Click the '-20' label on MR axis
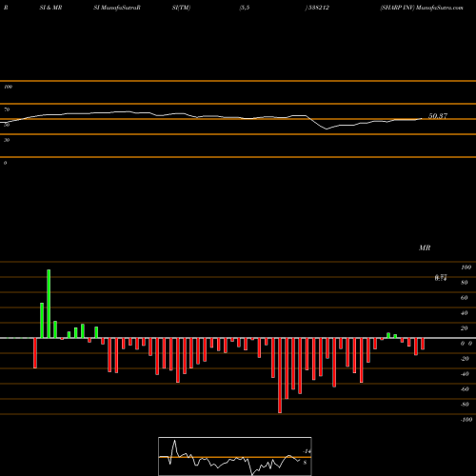 pos(465,359)
